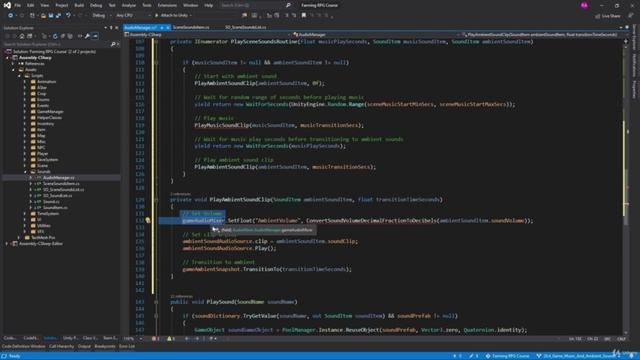Click the errors count indicator
This screenshot has width=640, height=360.
coord(156,339)
